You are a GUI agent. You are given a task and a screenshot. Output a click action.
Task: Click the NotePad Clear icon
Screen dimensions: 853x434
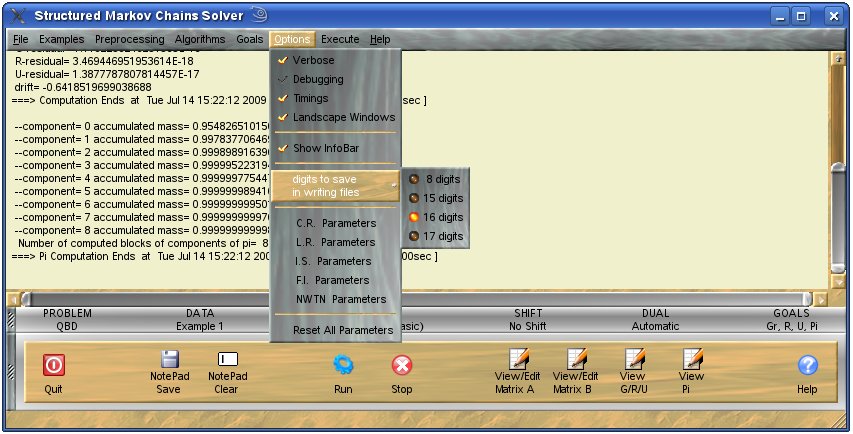point(227,359)
